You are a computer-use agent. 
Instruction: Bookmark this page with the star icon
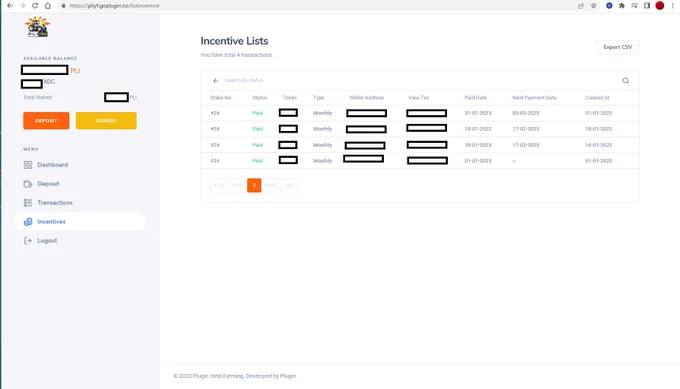pyautogui.click(x=593, y=6)
